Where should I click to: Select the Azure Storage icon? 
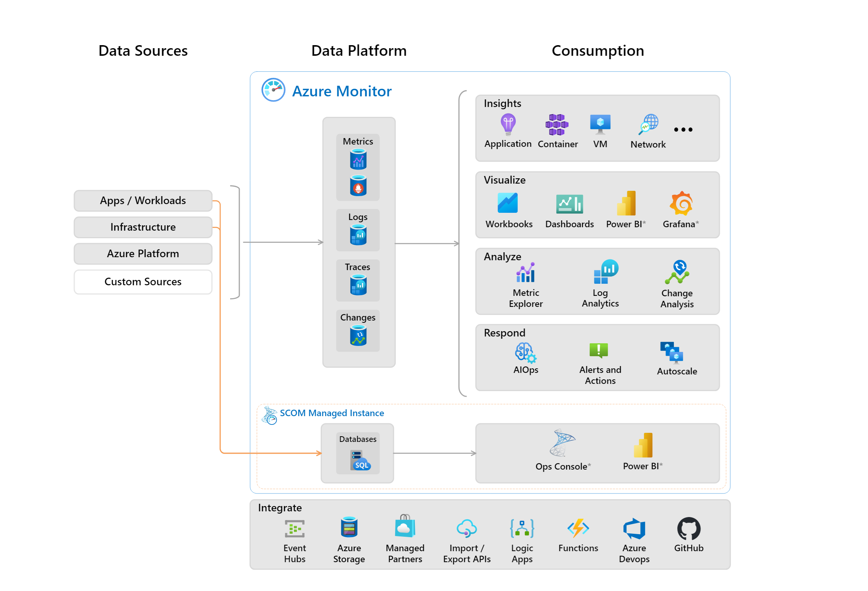349,527
